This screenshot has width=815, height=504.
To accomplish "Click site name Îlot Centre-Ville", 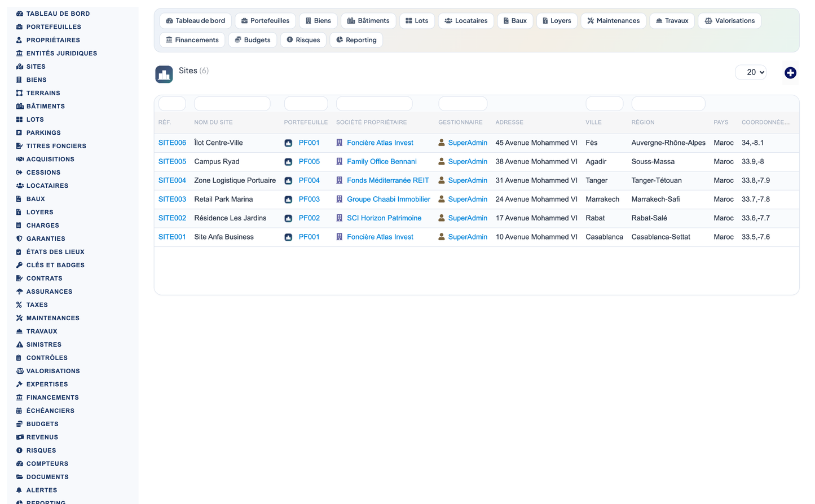I will pos(218,143).
